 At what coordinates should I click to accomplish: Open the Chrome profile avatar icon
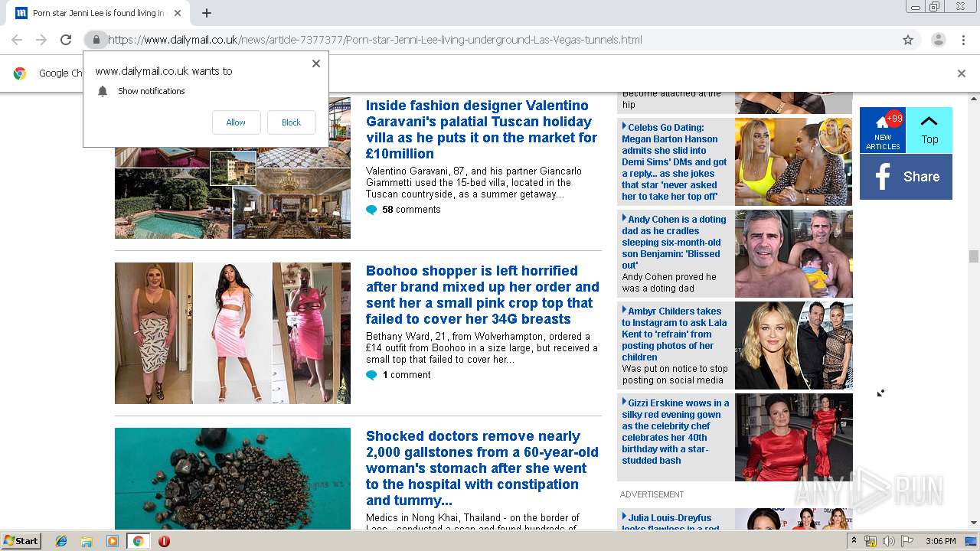(x=938, y=40)
